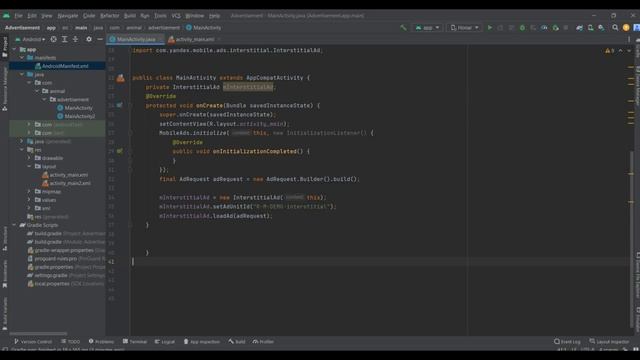This screenshot has height=360, width=640.
Task: Open the Layout Inspector button
Action: (x=609, y=342)
